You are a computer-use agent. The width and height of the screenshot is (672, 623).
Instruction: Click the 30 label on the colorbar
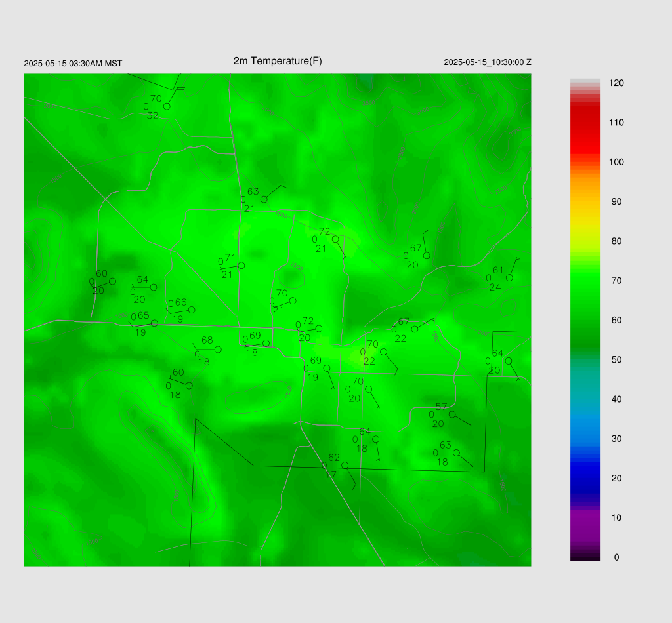[616, 439]
